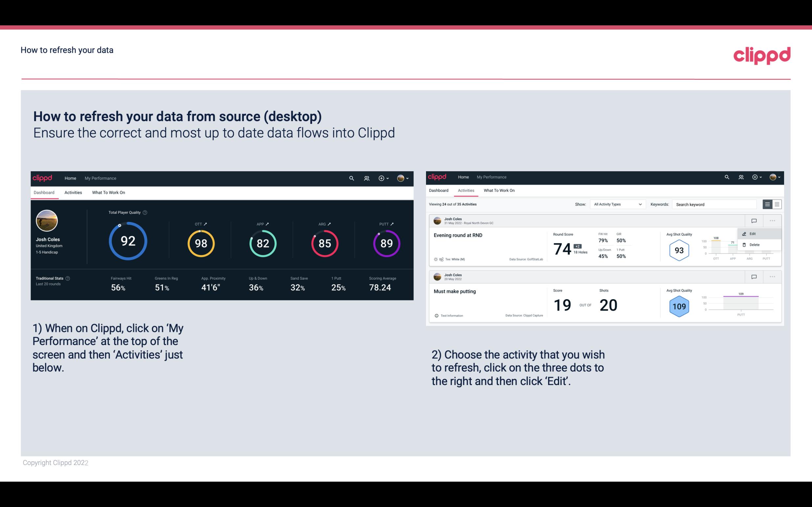Click the Clippd home logo icon

coord(43,177)
